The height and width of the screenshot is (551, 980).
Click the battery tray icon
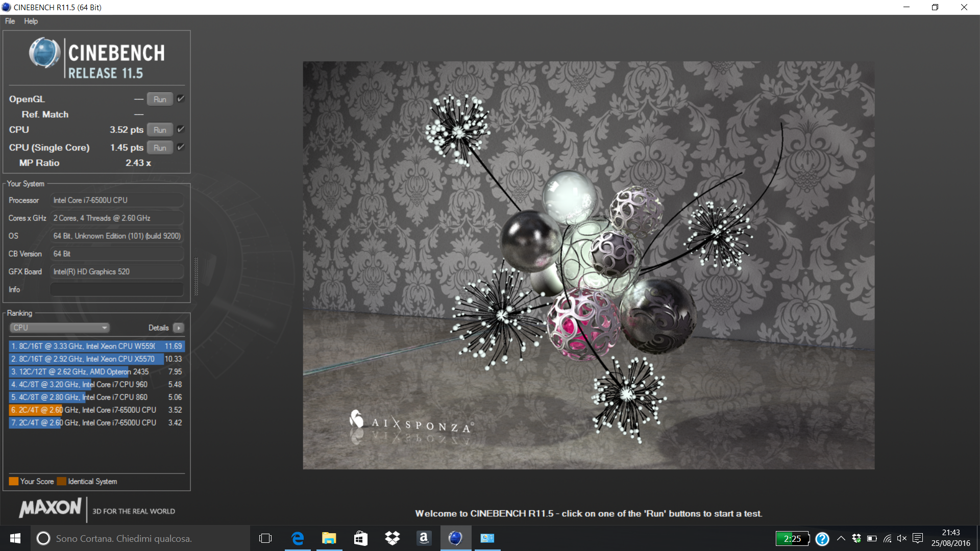click(x=872, y=538)
